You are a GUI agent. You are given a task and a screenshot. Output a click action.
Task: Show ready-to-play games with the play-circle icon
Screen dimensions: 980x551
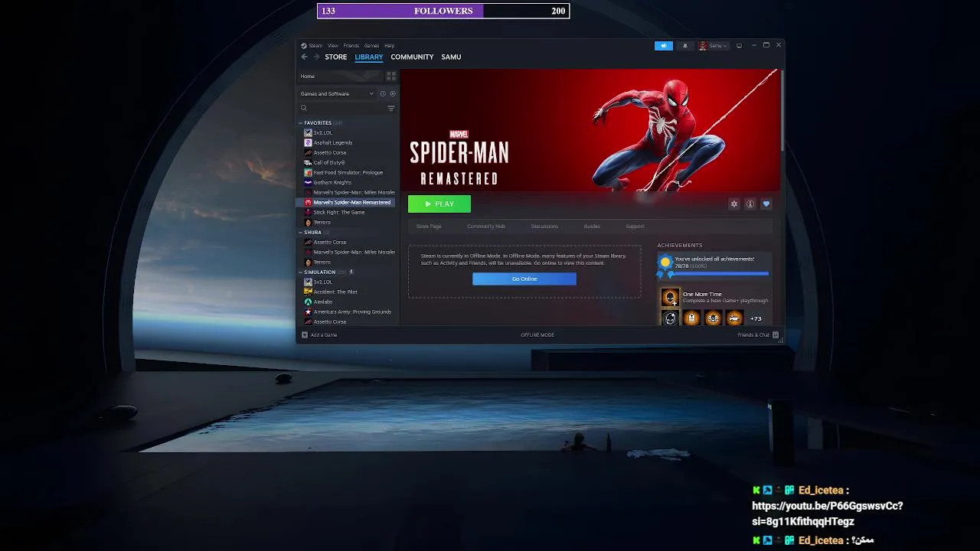pos(393,93)
